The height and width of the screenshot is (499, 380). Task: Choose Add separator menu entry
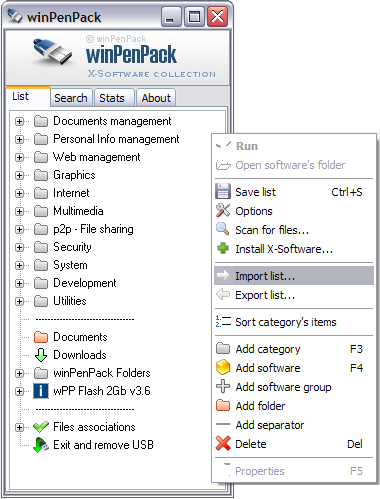[x=295, y=425]
